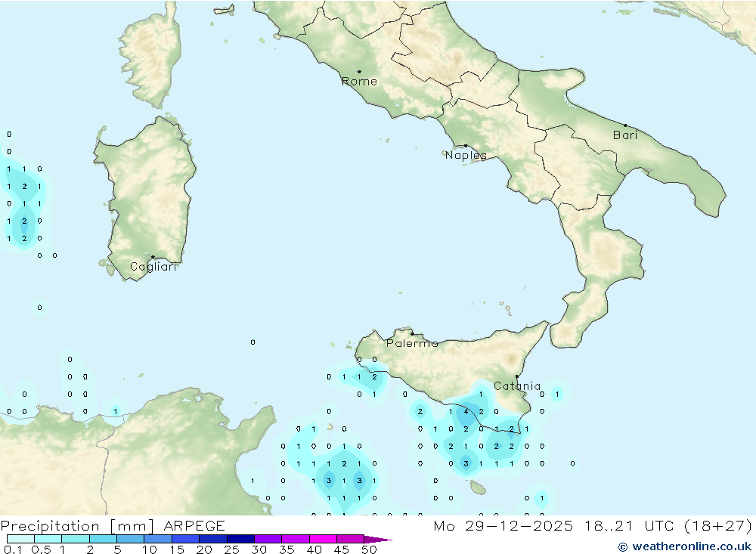Image resolution: width=756 pixels, height=554 pixels.
Task: Click the precipitation value '4' south of Sicily
Action: [466, 412]
